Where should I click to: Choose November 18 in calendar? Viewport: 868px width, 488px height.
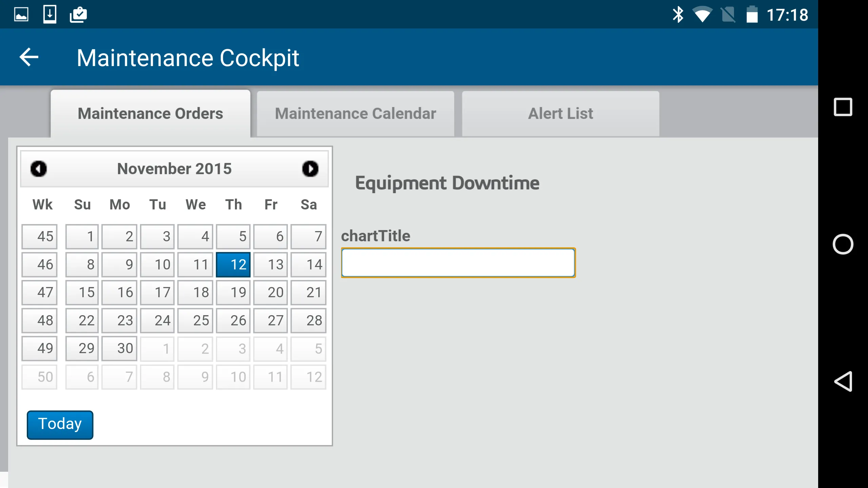(x=195, y=292)
